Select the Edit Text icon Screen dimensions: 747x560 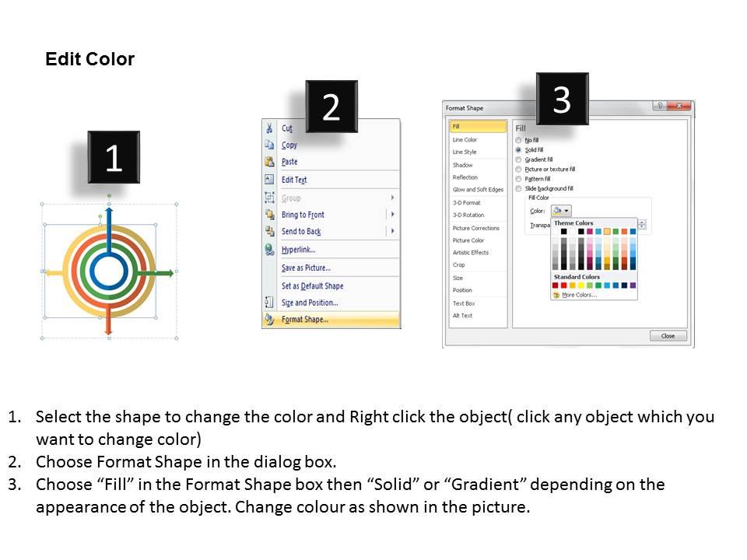(x=269, y=178)
